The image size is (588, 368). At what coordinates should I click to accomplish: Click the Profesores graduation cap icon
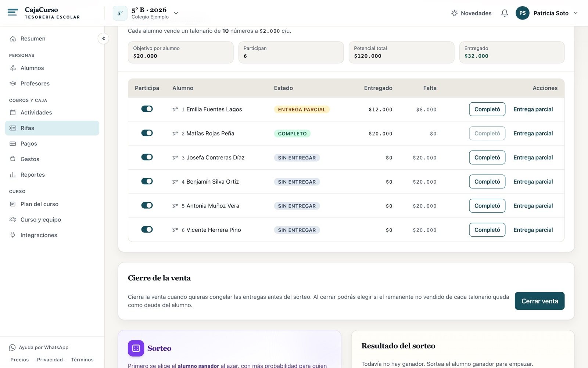pos(13,84)
